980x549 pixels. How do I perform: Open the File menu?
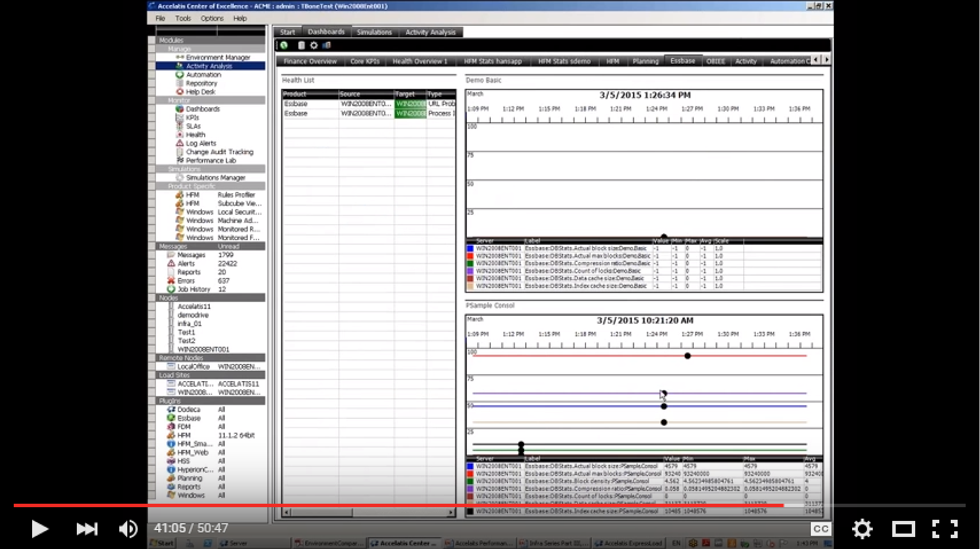[161, 18]
